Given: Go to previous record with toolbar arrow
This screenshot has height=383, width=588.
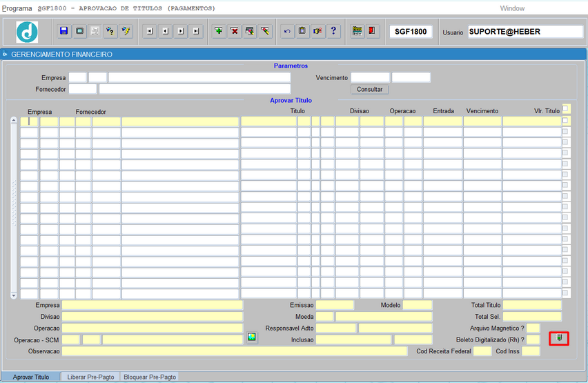Looking at the screenshot, I should [x=166, y=32].
